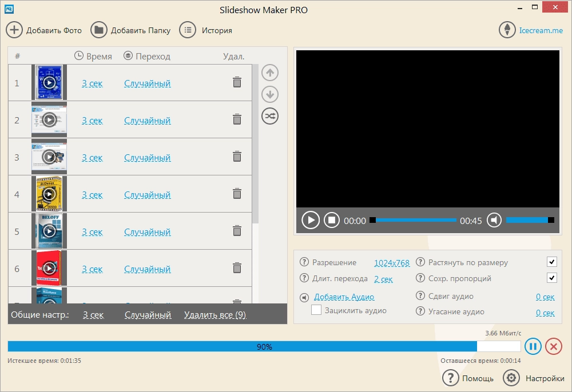
Task: Click preview seek bar
Action: [x=413, y=220]
